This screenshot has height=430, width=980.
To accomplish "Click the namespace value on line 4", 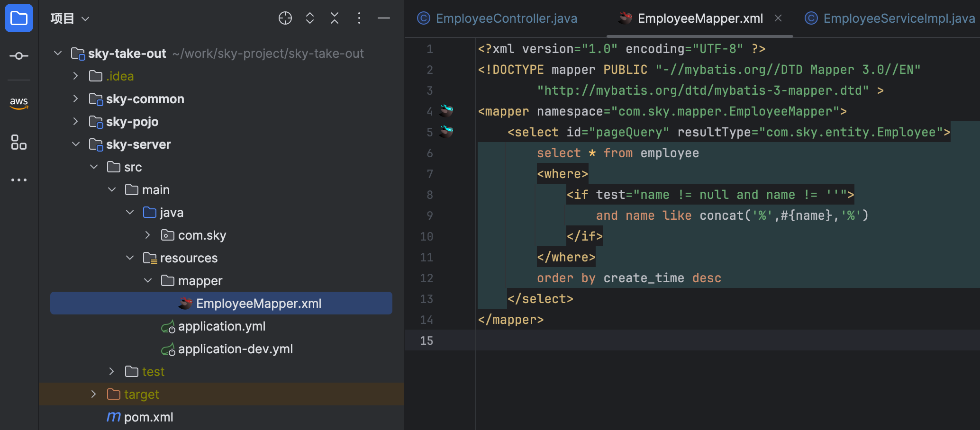I will pos(725,111).
